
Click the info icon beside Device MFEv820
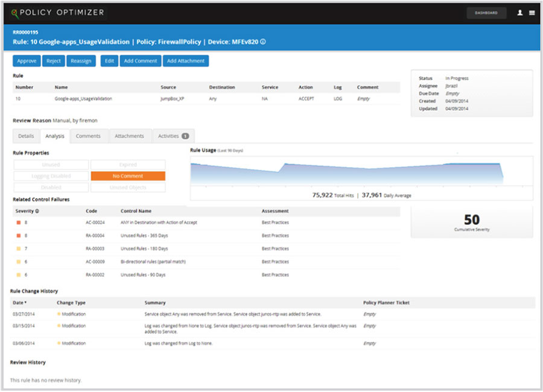click(x=263, y=42)
